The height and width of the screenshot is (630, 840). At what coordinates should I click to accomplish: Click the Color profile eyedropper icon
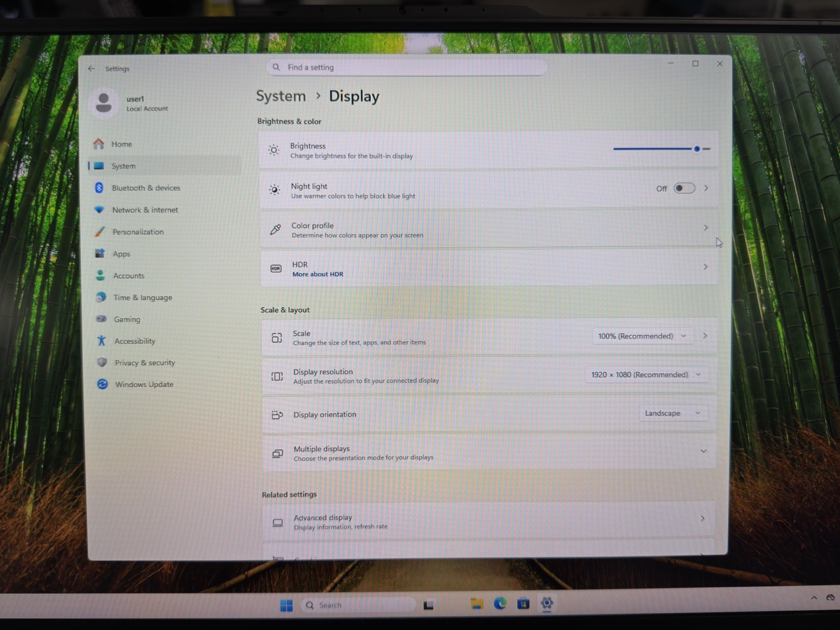coord(275,229)
